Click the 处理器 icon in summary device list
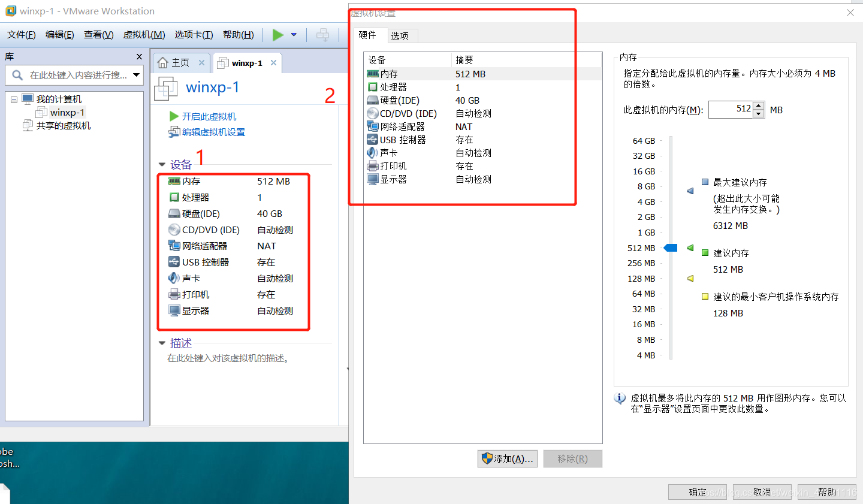Screen dimensions: 863x504 [x=174, y=197]
